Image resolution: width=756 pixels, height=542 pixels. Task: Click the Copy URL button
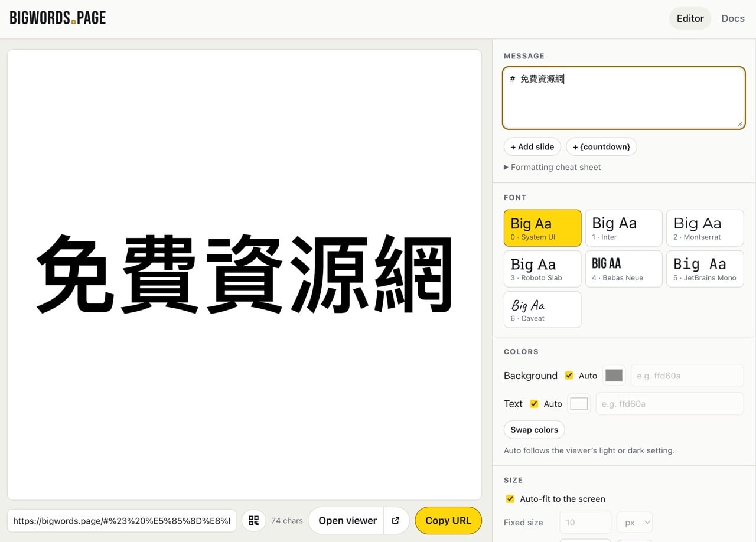point(448,521)
